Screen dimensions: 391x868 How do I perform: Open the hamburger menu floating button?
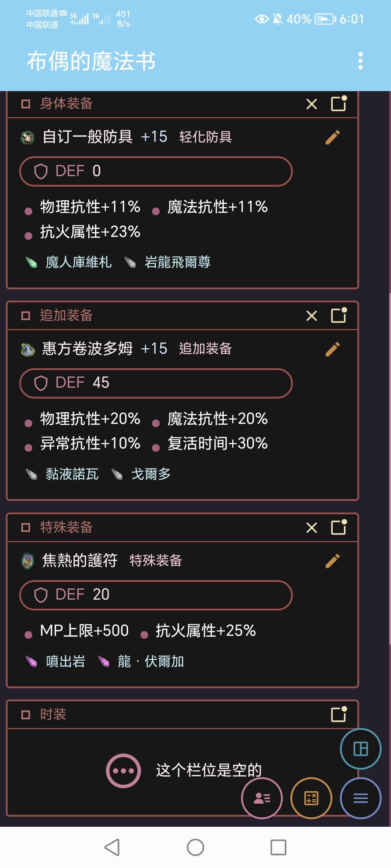point(361,798)
